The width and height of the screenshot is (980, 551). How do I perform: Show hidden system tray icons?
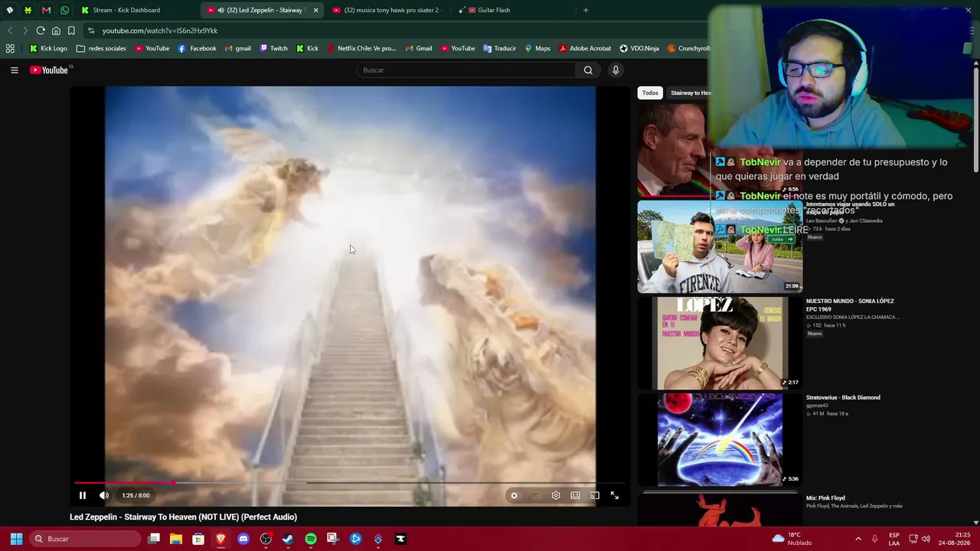858,539
